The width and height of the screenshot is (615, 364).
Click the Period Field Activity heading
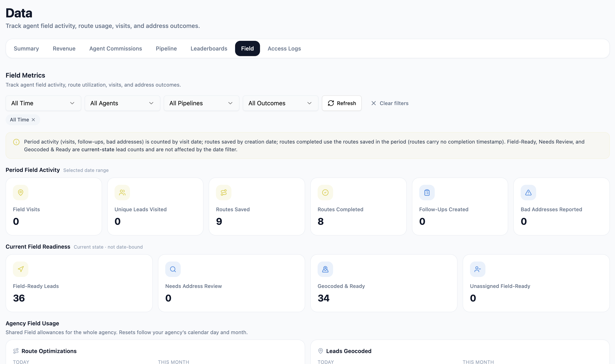(33, 170)
